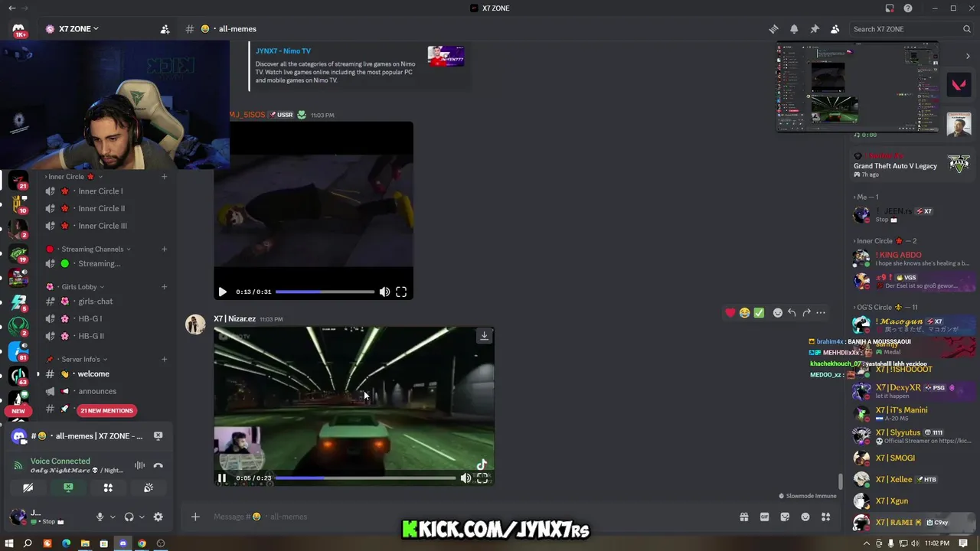The image size is (980, 551).
Task: Open the welcome channel
Action: 93,373
